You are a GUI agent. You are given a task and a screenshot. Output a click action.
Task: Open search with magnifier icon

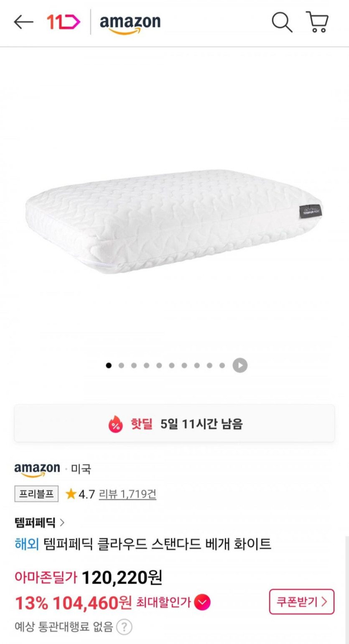point(282,22)
